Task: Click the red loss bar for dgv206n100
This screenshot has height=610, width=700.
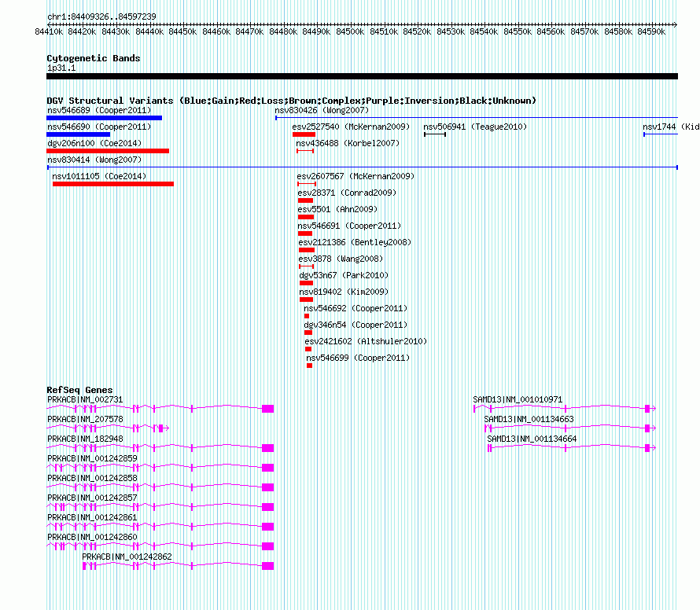Action: click(x=108, y=151)
